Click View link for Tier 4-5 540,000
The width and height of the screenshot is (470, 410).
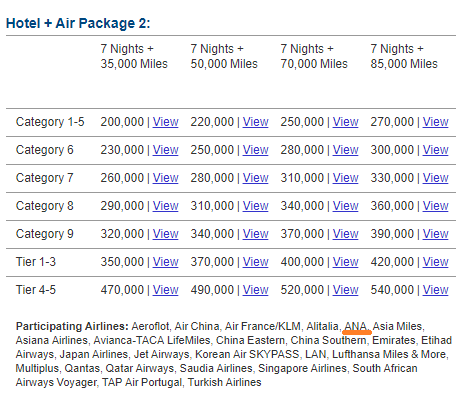coord(435,290)
